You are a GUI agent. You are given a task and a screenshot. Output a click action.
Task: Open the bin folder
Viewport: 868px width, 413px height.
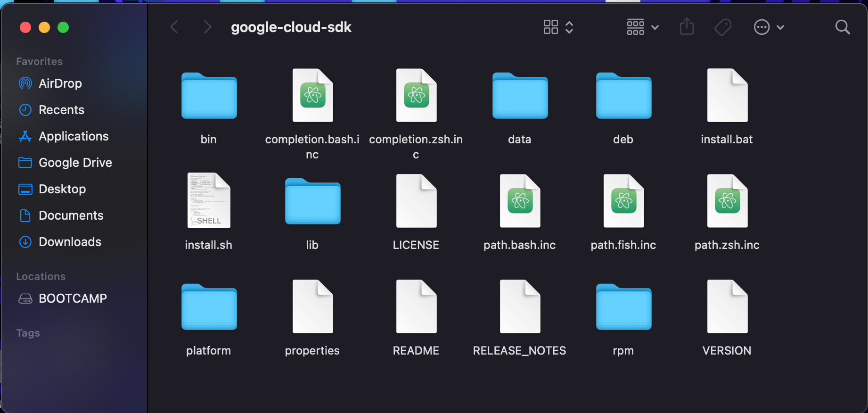pyautogui.click(x=209, y=96)
